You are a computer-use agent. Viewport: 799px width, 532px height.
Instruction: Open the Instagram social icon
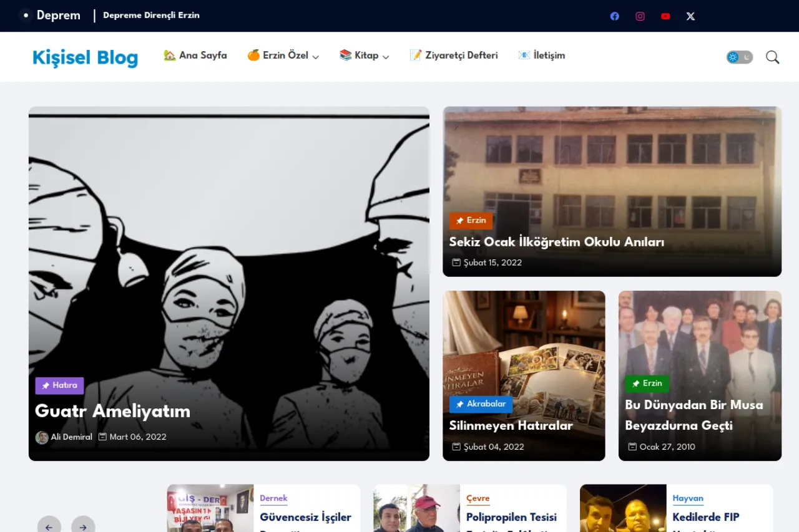tap(640, 16)
